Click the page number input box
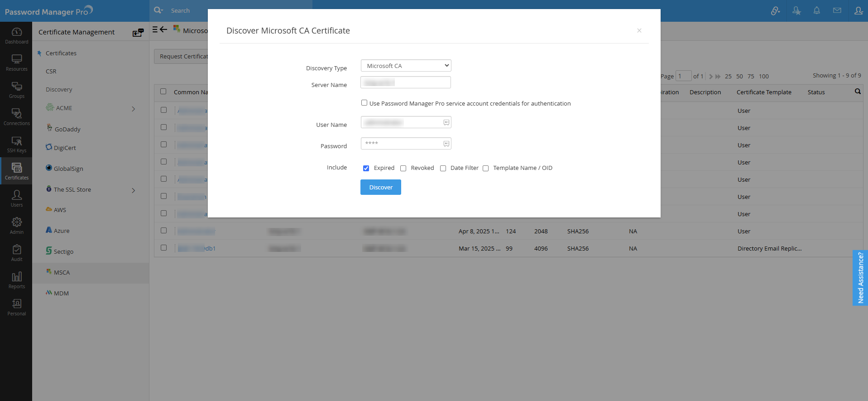 tap(683, 76)
